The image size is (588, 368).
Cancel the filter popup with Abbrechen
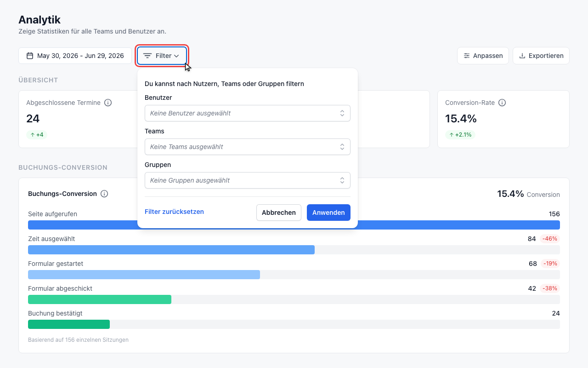tap(279, 213)
